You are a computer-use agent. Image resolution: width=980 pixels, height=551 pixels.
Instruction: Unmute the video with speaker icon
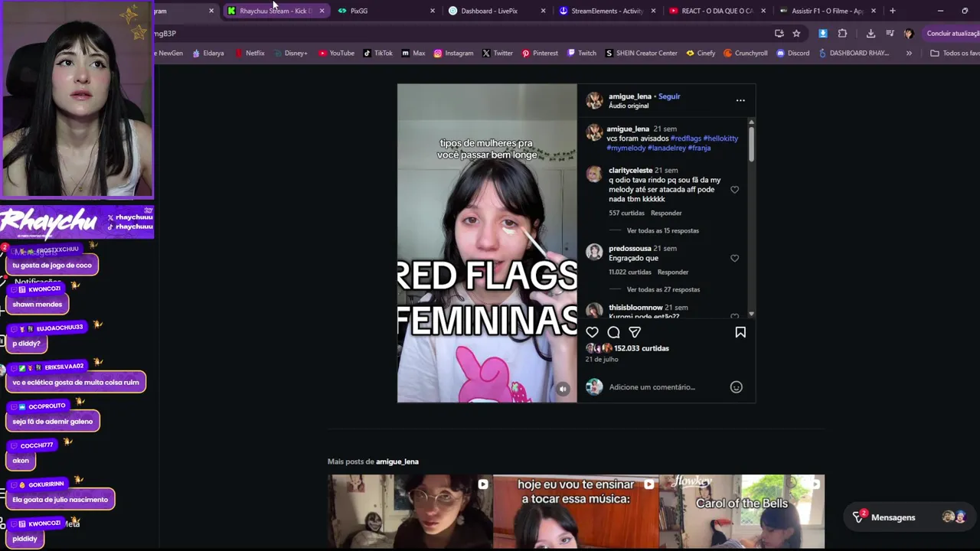click(x=563, y=389)
